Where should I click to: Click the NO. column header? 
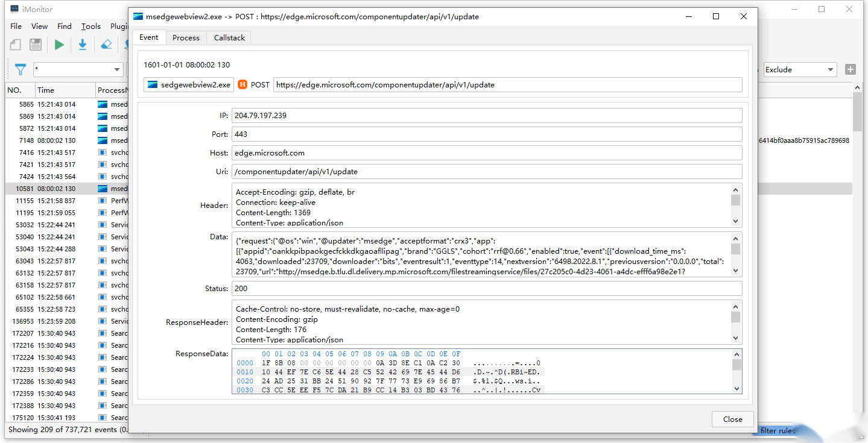(20, 90)
